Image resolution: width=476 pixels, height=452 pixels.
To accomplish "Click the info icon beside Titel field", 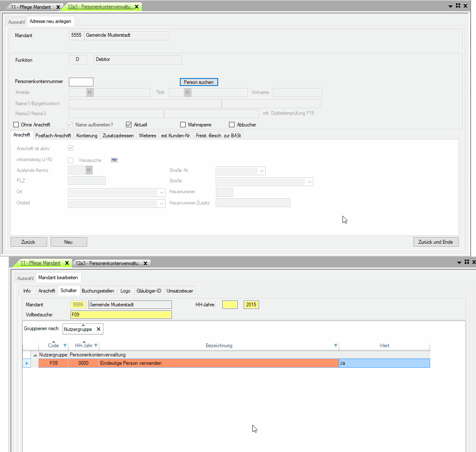I will [x=188, y=93].
